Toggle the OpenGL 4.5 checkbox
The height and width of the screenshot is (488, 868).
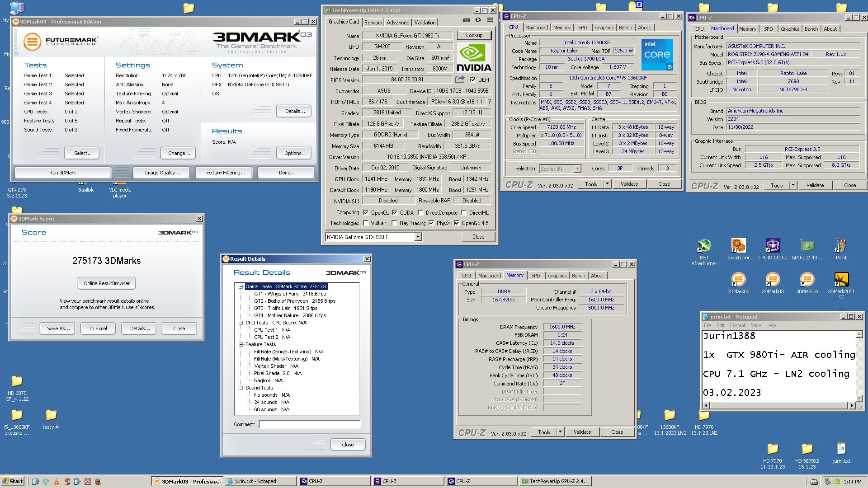(457, 223)
